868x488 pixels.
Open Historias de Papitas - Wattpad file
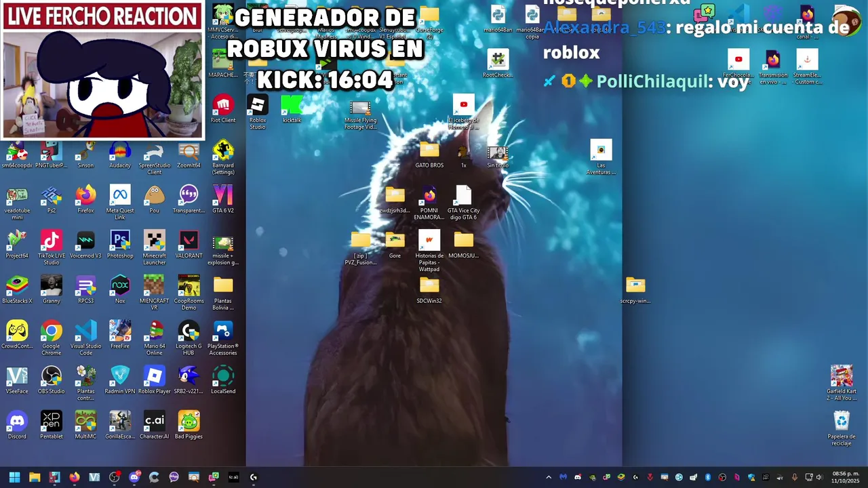[x=429, y=251]
